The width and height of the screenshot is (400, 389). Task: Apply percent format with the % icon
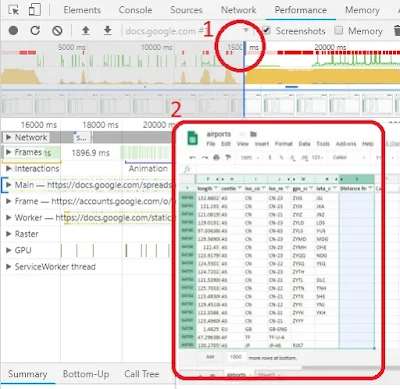[x=281, y=157]
